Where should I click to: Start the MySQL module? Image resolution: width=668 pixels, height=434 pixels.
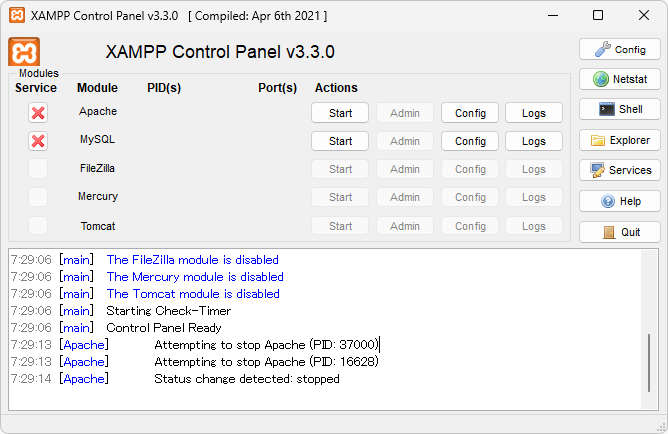point(340,141)
